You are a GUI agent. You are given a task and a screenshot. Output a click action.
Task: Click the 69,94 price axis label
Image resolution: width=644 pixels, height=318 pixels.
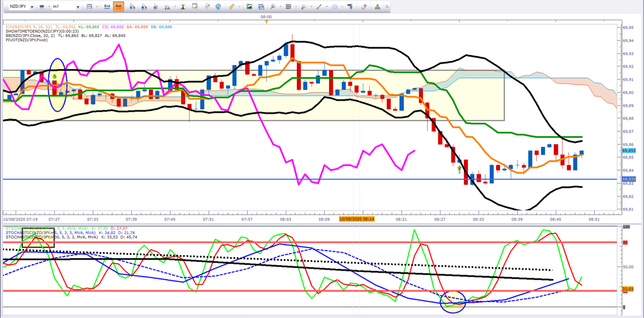click(x=628, y=41)
